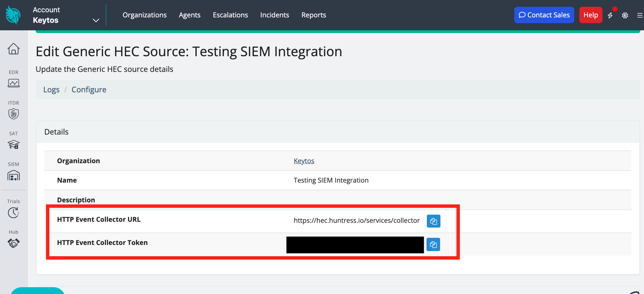Viewport: 644px width, 294px height.
Task: Go to the Incidents menu item
Action: click(274, 15)
